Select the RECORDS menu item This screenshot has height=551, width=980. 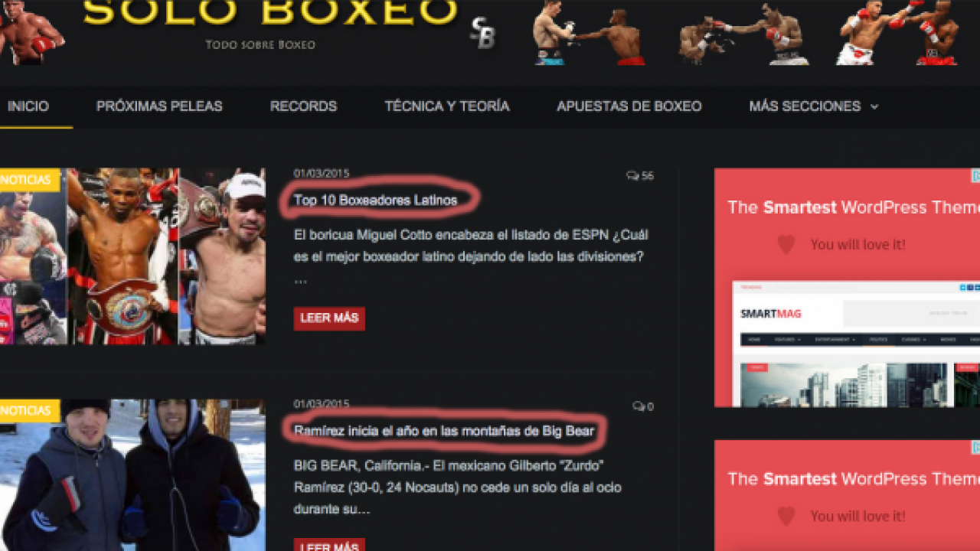(x=303, y=106)
